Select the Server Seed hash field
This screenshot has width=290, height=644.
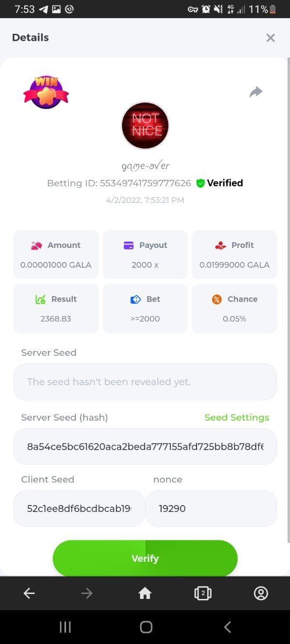coord(145,447)
